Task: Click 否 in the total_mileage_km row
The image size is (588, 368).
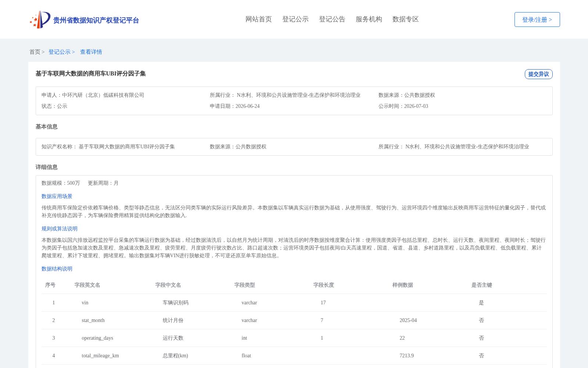Action: pyautogui.click(x=481, y=355)
